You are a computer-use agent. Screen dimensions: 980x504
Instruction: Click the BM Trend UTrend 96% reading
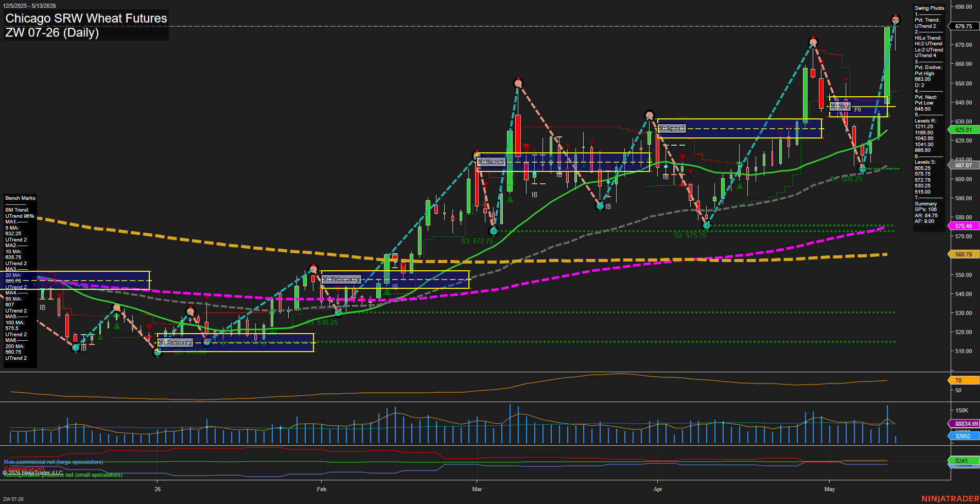click(x=20, y=213)
